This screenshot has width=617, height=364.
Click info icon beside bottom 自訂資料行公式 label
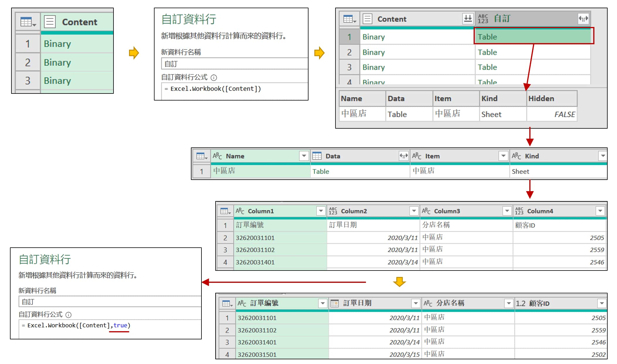point(68,315)
